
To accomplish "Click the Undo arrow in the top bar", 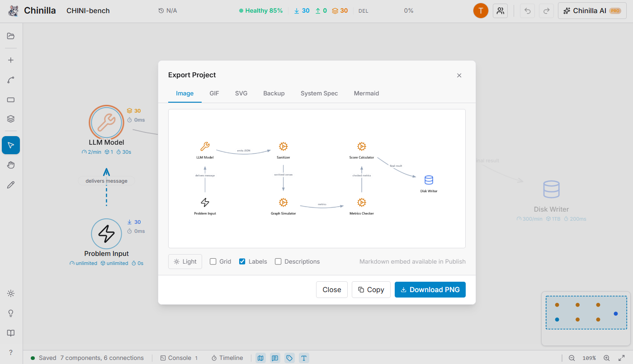I will (527, 10).
